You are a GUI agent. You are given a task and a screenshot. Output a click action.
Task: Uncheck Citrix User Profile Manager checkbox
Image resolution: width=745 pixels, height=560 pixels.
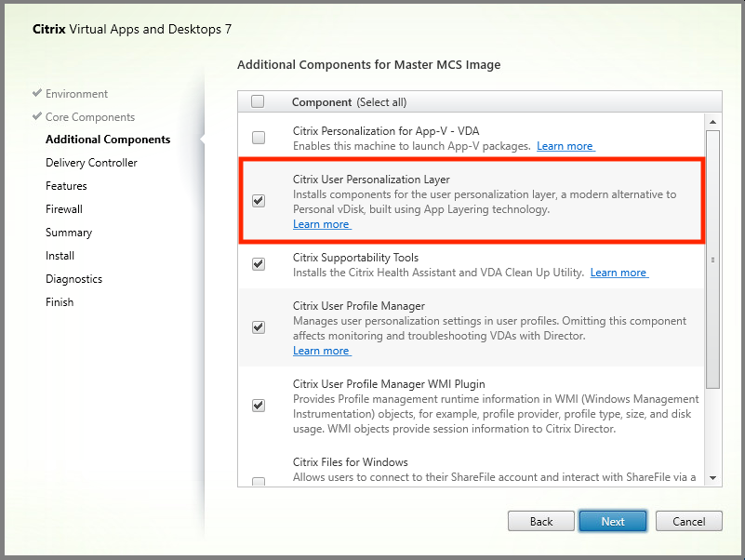259,327
